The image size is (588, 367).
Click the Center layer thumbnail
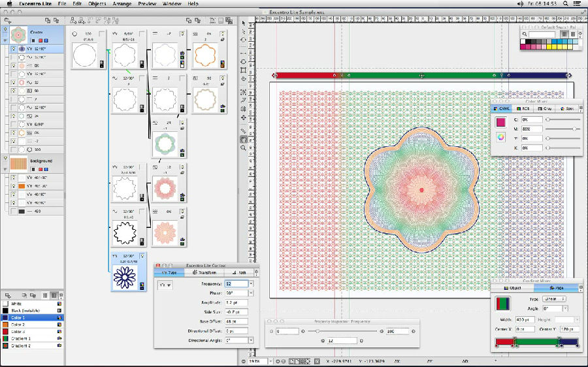[x=18, y=33]
